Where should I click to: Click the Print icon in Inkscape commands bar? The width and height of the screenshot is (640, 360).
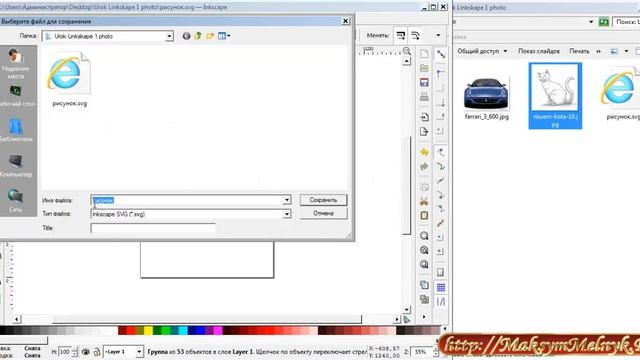point(424,97)
